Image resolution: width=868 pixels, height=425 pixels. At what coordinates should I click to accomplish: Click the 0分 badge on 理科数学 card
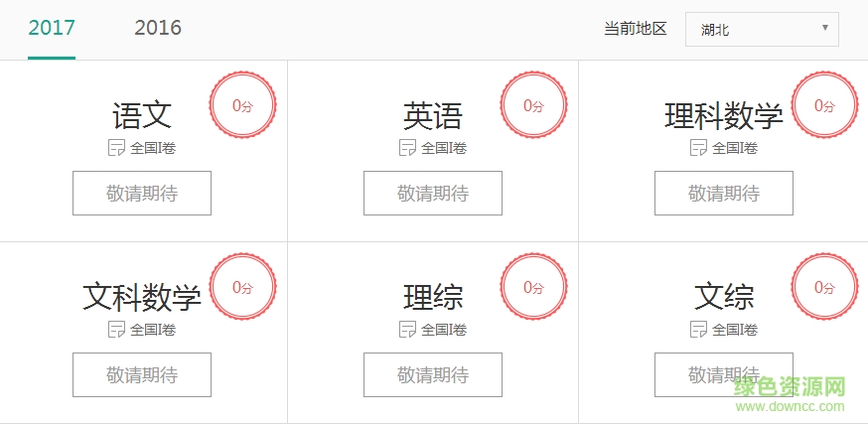point(824,105)
